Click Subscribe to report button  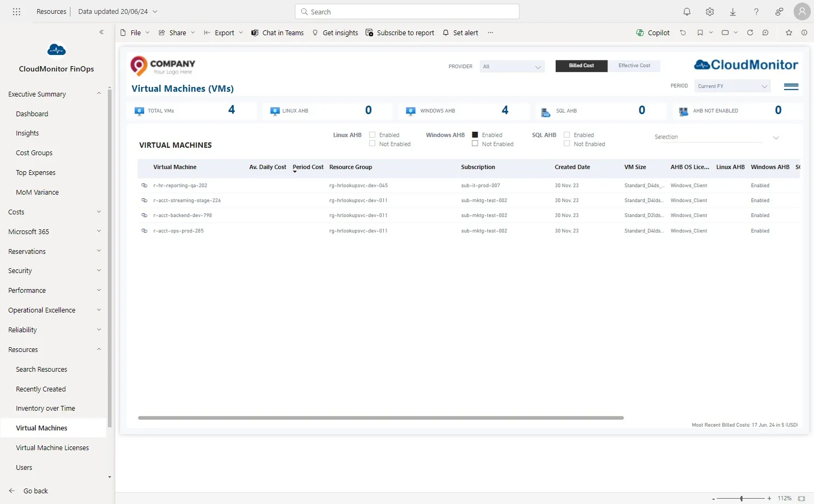click(400, 33)
